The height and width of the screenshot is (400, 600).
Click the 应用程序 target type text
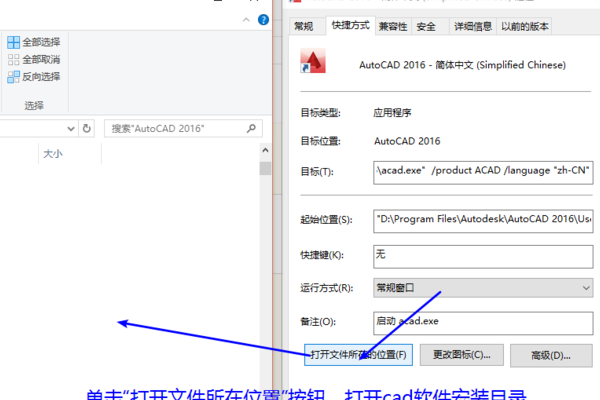click(392, 113)
